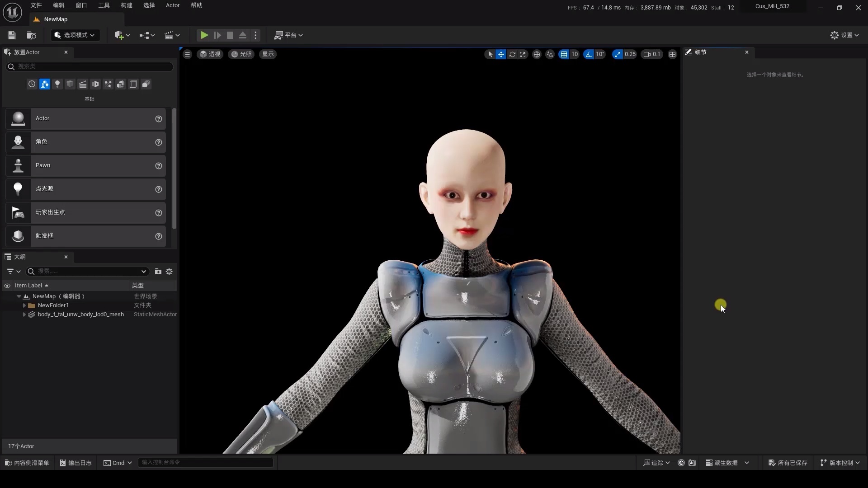
Task: Expand the NewFolder1 tree item
Action: coord(24,305)
